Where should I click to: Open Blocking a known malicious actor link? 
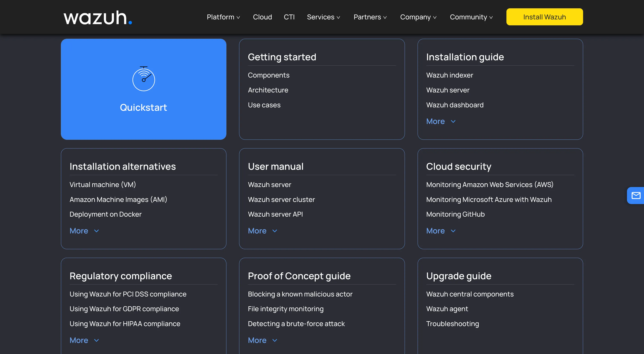click(x=300, y=294)
